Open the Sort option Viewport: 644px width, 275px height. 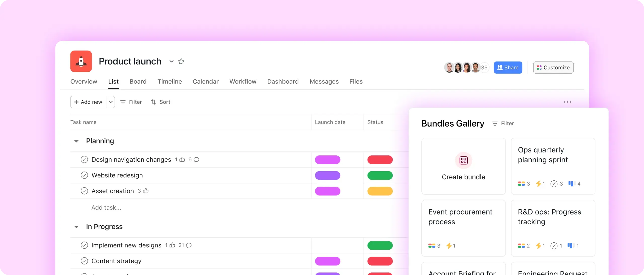pyautogui.click(x=160, y=102)
